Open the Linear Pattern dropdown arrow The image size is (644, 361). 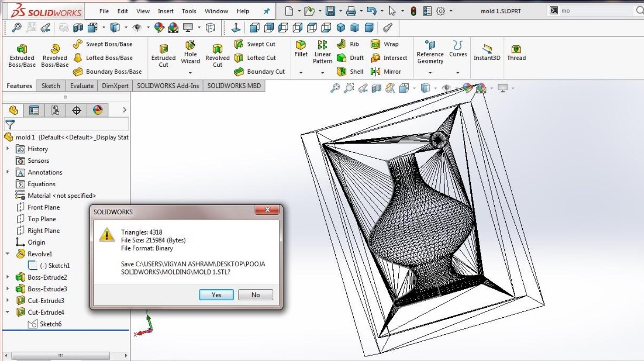[x=322, y=73]
